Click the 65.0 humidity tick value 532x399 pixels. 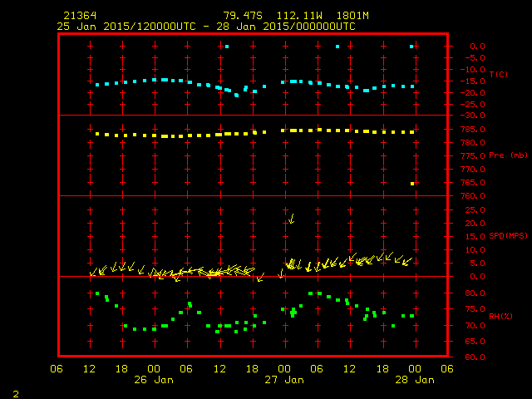point(475,342)
